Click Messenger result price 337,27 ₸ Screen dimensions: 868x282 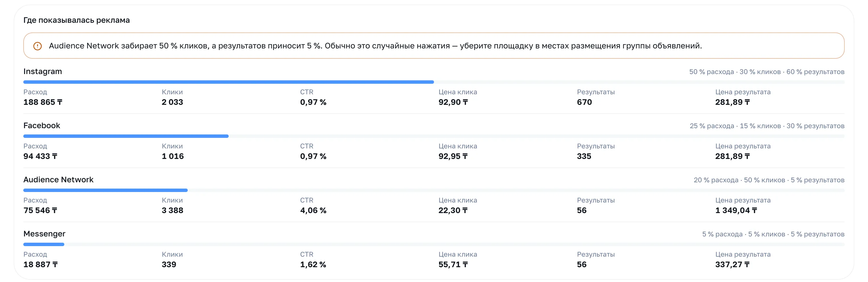tap(733, 264)
